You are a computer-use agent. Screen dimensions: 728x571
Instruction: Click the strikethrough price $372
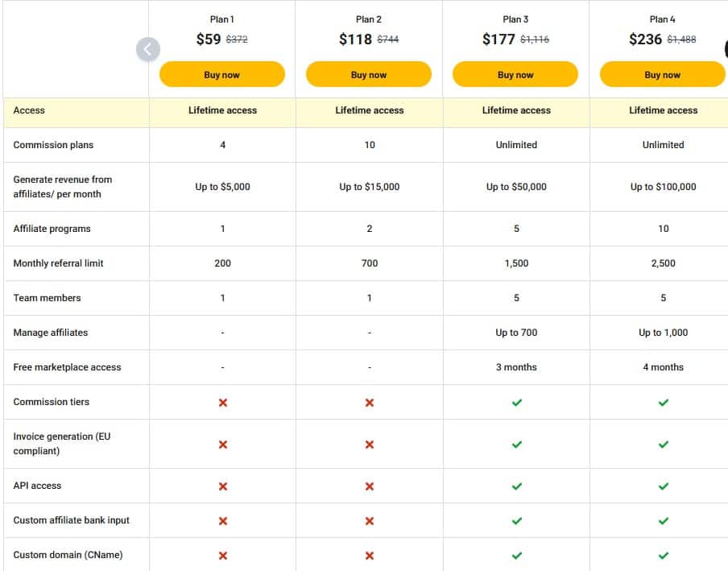click(238, 38)
